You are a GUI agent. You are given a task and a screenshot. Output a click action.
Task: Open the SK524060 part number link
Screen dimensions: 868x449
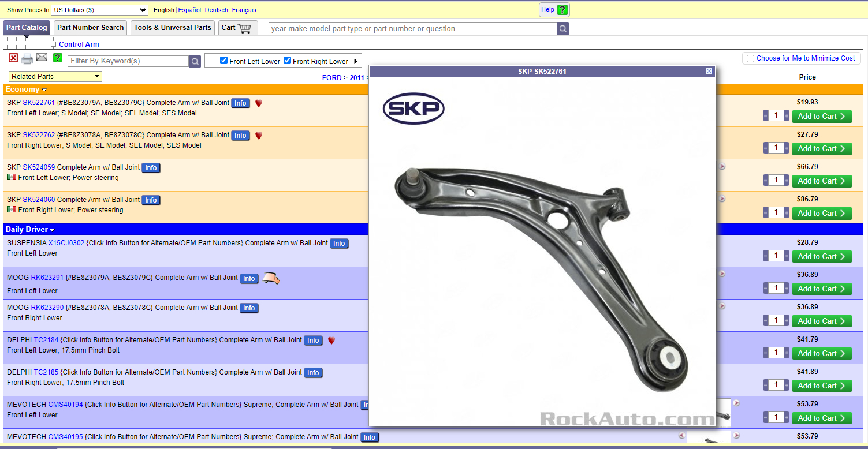pyautogui.click(x=39, y=200)
